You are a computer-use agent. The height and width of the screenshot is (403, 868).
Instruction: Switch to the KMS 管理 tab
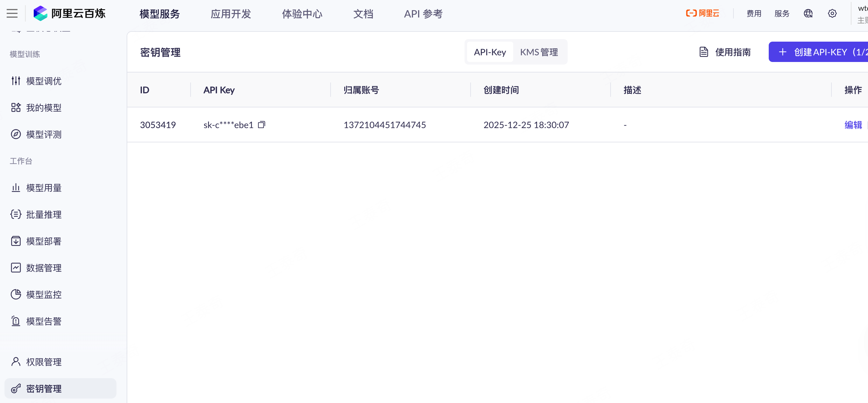[x=539, y=52]
